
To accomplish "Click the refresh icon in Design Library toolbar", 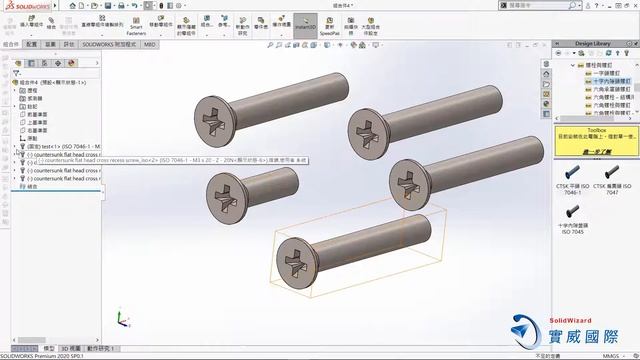I will pos(609,53).
